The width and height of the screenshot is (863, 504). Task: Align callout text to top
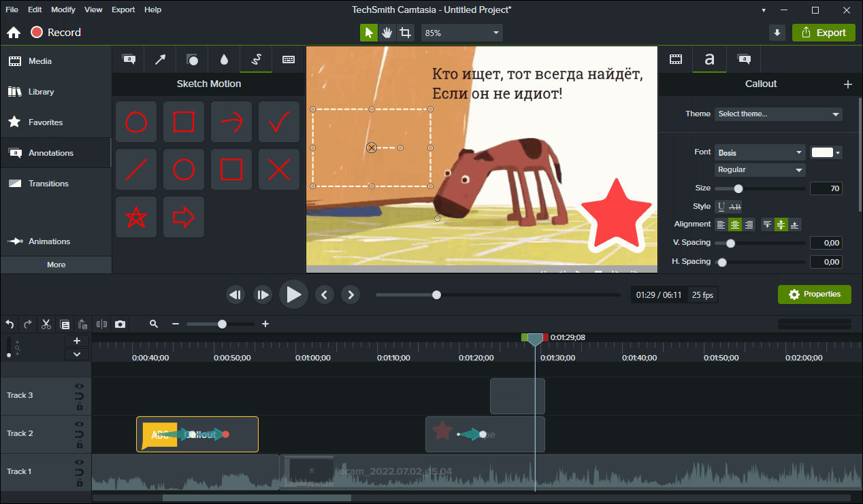point(768,224)
